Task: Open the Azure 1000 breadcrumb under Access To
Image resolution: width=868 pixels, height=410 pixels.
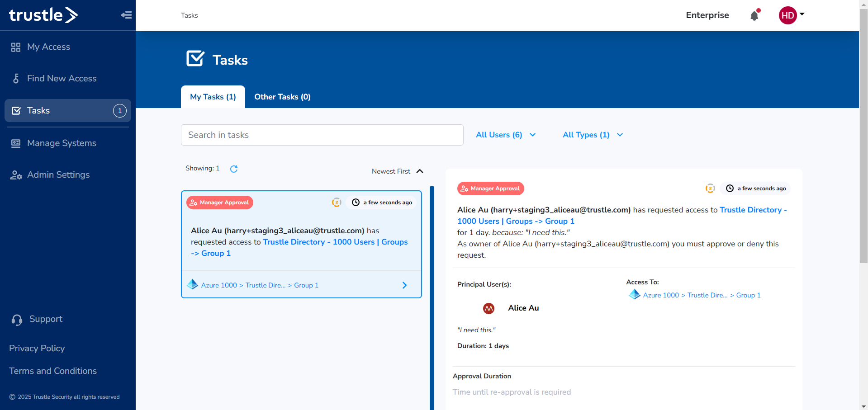Action: tap(661, 295)
